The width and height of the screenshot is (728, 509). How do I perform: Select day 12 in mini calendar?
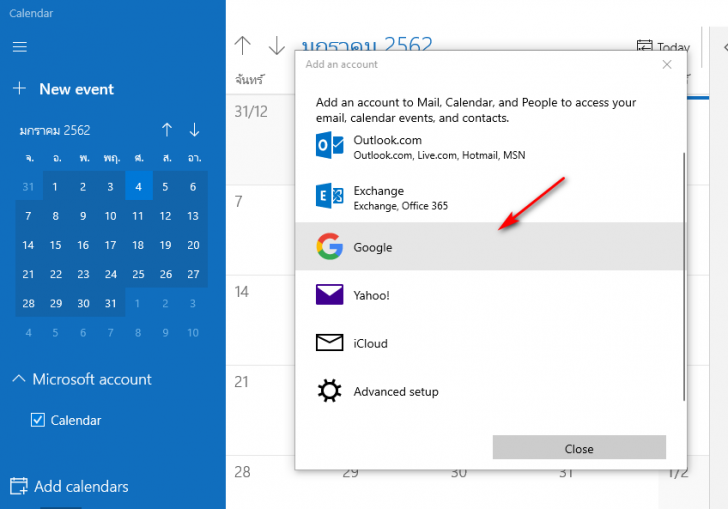(x=165, y=216)
